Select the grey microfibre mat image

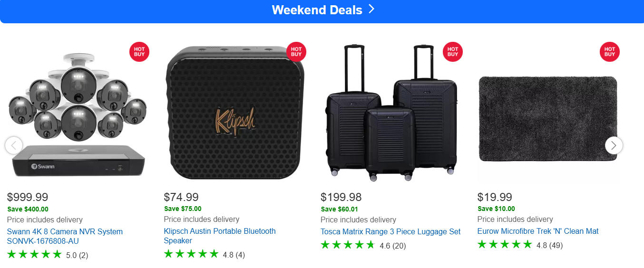click(x=547, y=119)
